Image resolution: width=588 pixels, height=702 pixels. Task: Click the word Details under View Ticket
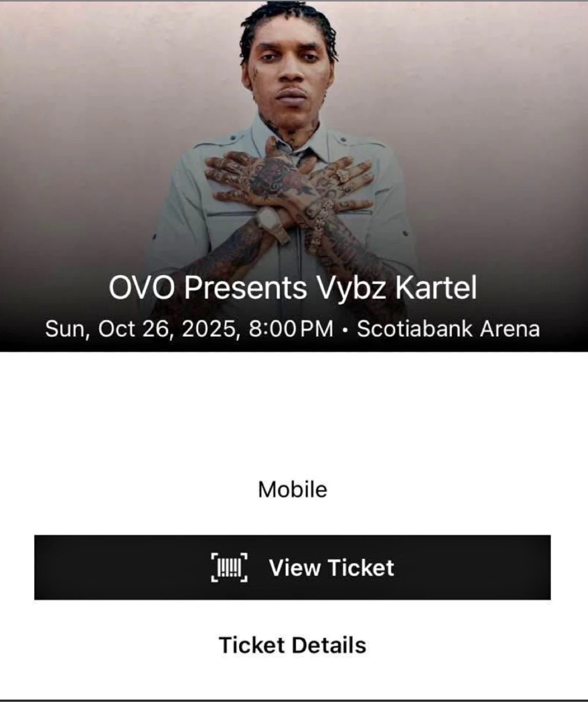click(x=330, y=645)
